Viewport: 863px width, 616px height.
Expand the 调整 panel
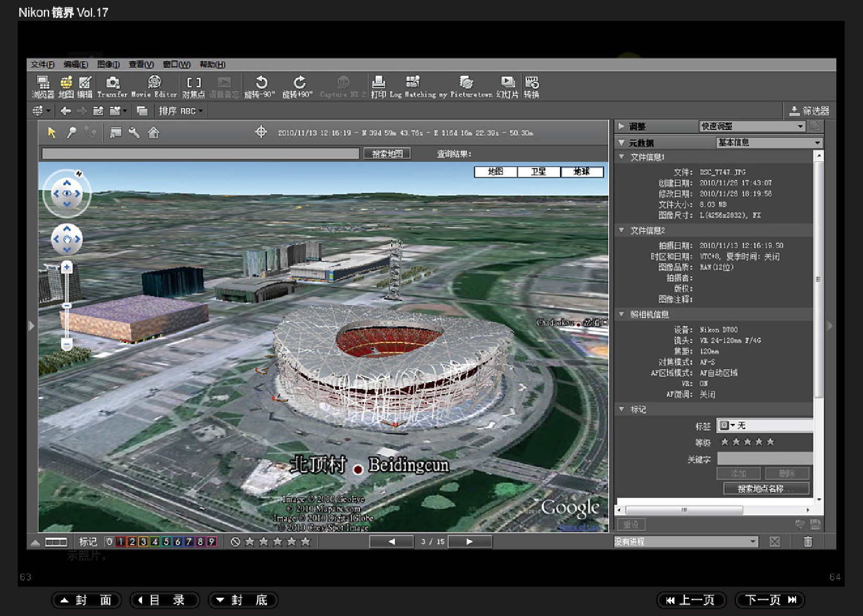pos(621,126)
